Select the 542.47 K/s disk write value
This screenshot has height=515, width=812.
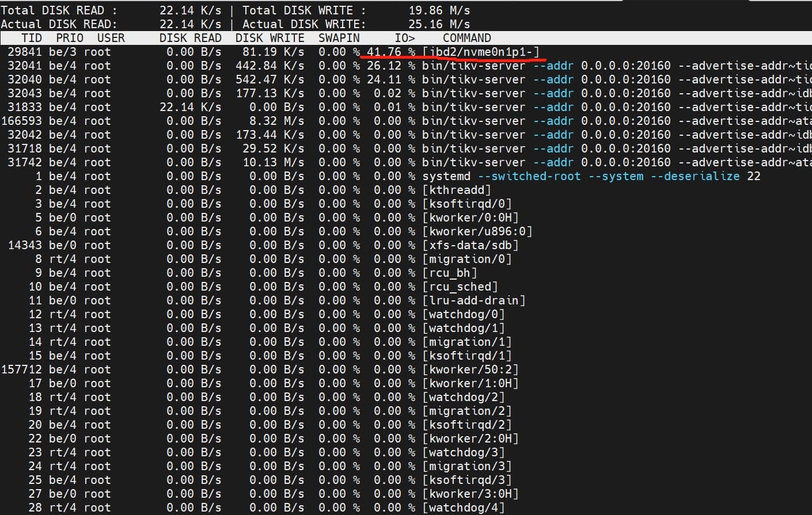(x=270, y=79)
